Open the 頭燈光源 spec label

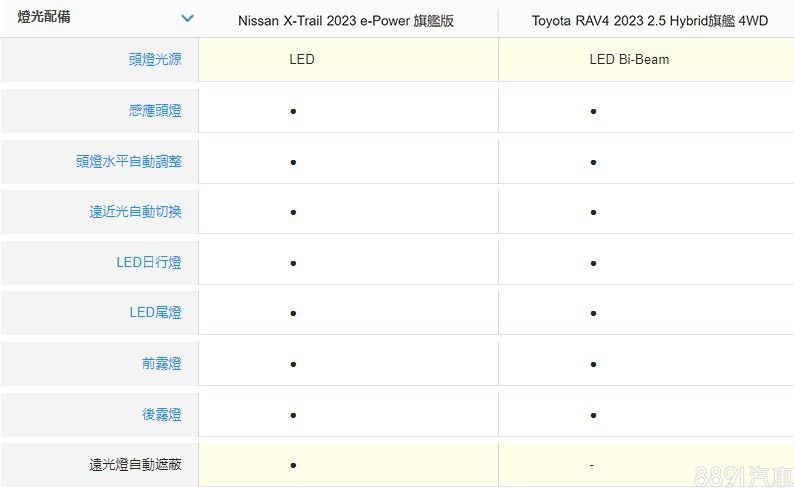155,59
